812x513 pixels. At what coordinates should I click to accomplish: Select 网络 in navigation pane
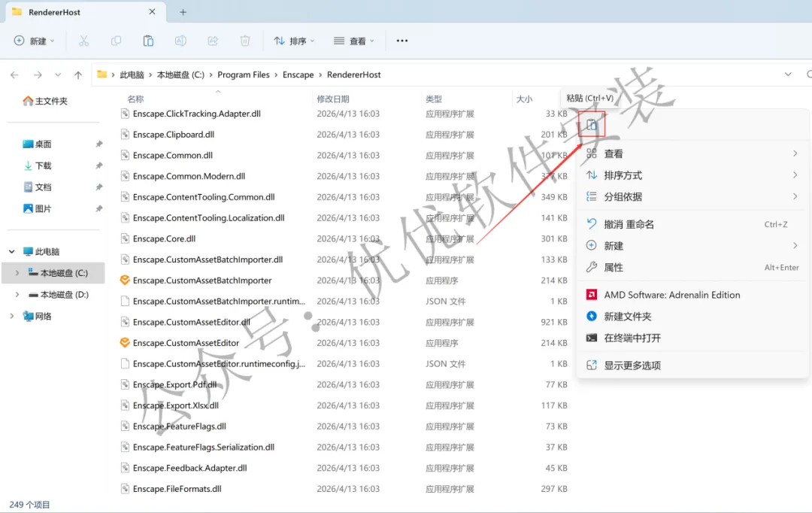(37, 316)
